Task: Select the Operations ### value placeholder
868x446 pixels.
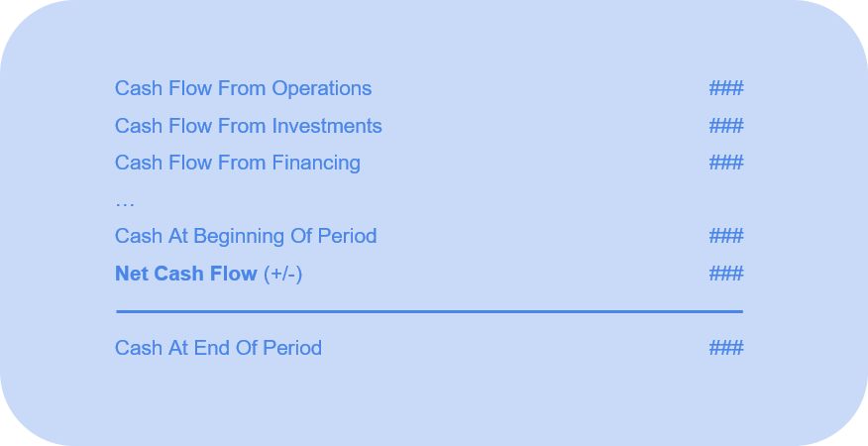Action: point(726,88)
